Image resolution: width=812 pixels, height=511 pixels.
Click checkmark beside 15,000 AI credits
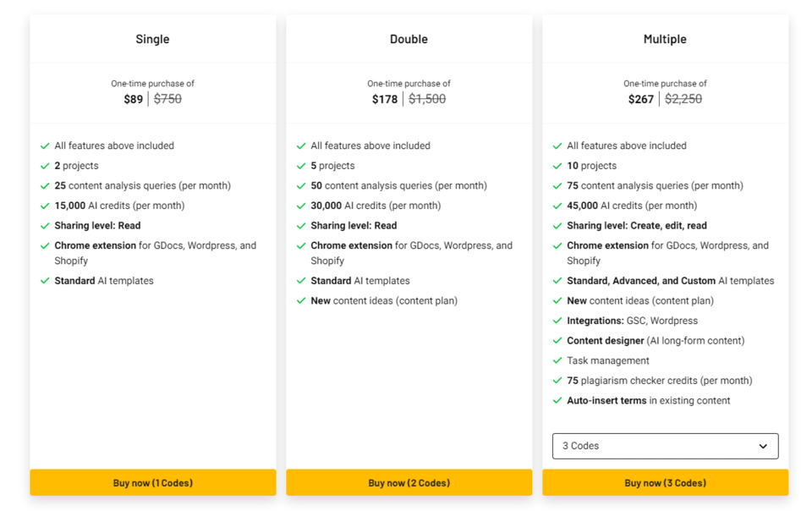[45, 206]
